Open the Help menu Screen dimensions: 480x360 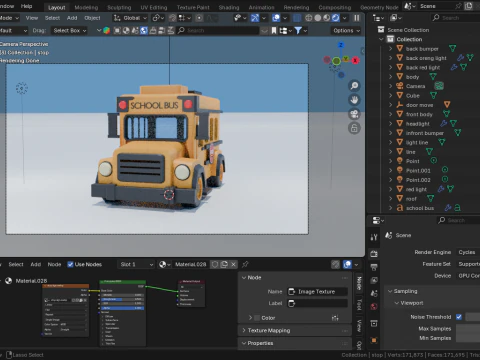coord(27,6)
